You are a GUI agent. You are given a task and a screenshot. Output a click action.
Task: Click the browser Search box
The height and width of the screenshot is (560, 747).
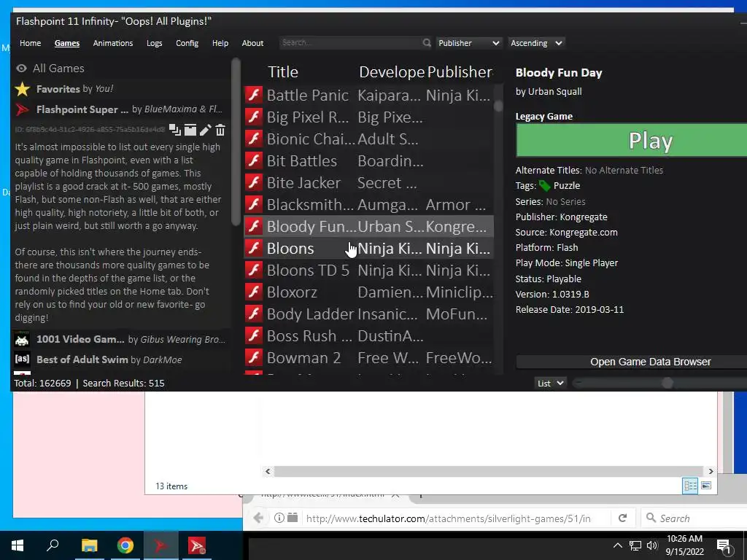[x=696, y=518]
